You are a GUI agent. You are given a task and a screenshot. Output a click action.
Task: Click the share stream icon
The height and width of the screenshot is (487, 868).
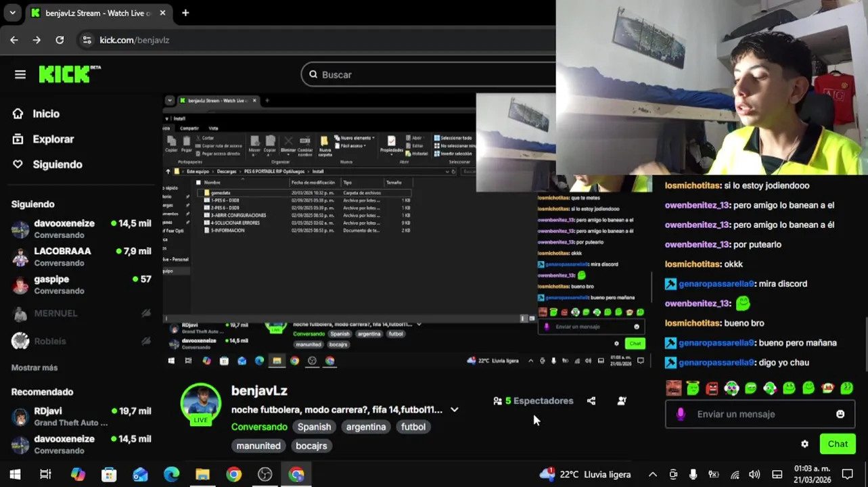(x=591, y=401)
